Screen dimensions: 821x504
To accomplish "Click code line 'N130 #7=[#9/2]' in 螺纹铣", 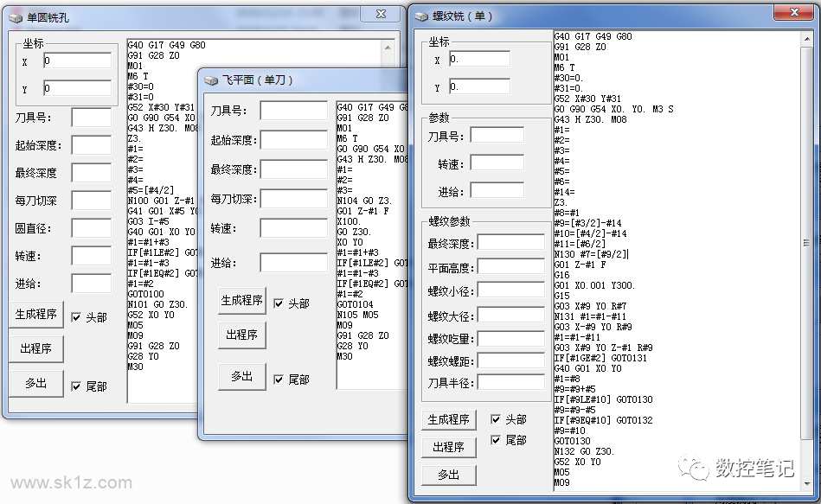I will (x=591, y=254).
